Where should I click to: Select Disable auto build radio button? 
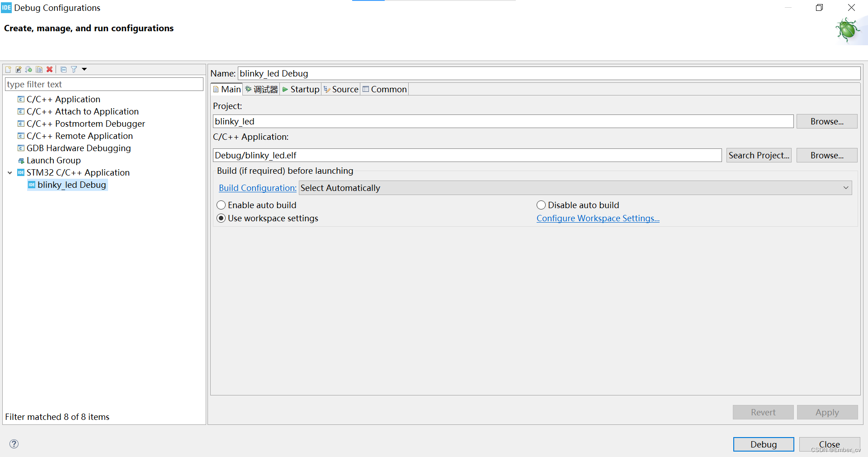(541, 205)
